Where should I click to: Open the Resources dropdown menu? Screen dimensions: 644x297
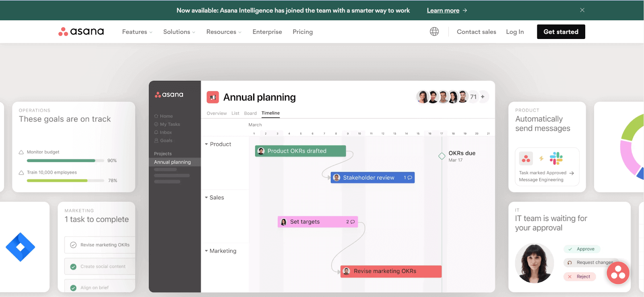(224, 32)
